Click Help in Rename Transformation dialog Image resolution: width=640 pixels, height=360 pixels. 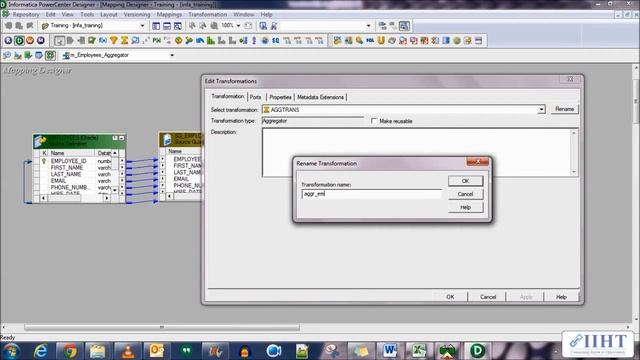tap(465, 207)
